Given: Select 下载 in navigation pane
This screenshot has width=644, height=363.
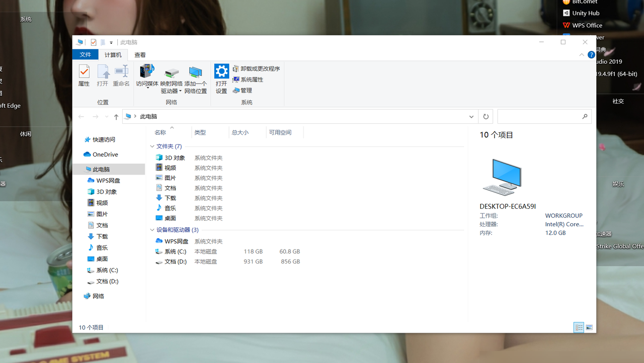Looking at the screenshot, I should click(x=97, y=237).
